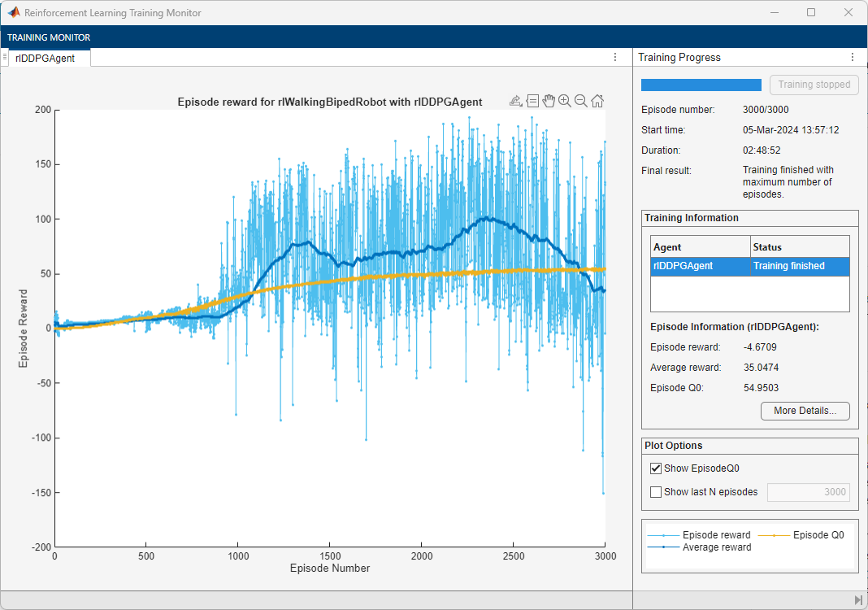Viewport: 868px width, 610px height.
Task: Open the plot export options icon
Action: tap(515, 101)
